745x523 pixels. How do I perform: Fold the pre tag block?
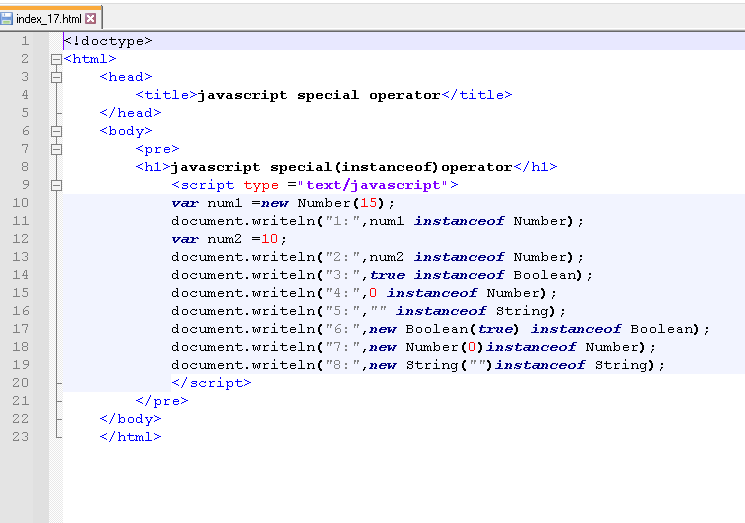click(x=56, y=149)
